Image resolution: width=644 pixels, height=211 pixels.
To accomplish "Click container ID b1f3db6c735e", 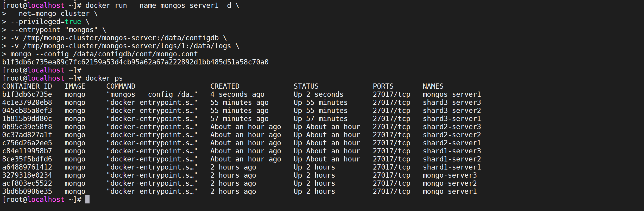I will (27, 94).
